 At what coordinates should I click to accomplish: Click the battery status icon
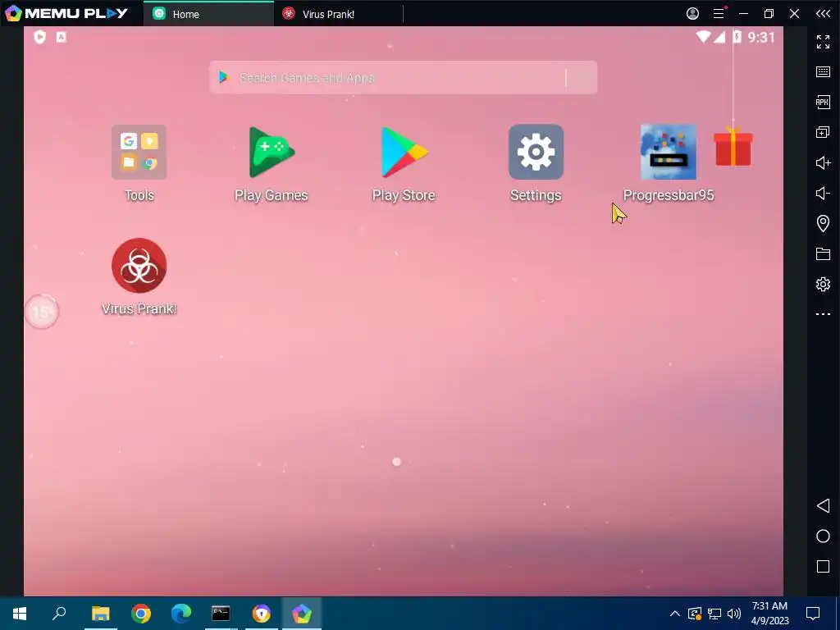[737, 36]
